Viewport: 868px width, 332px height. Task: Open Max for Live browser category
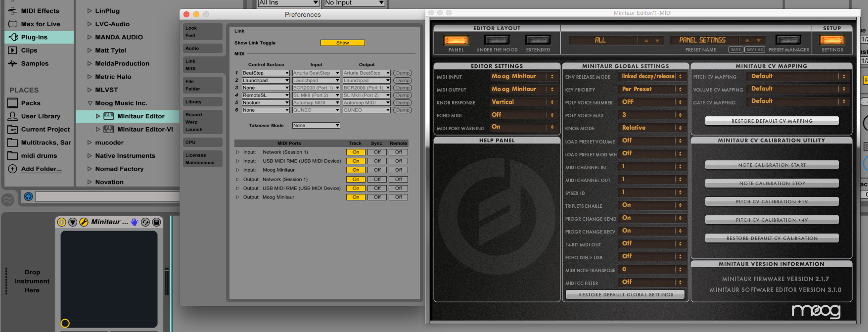coord(40,24)
